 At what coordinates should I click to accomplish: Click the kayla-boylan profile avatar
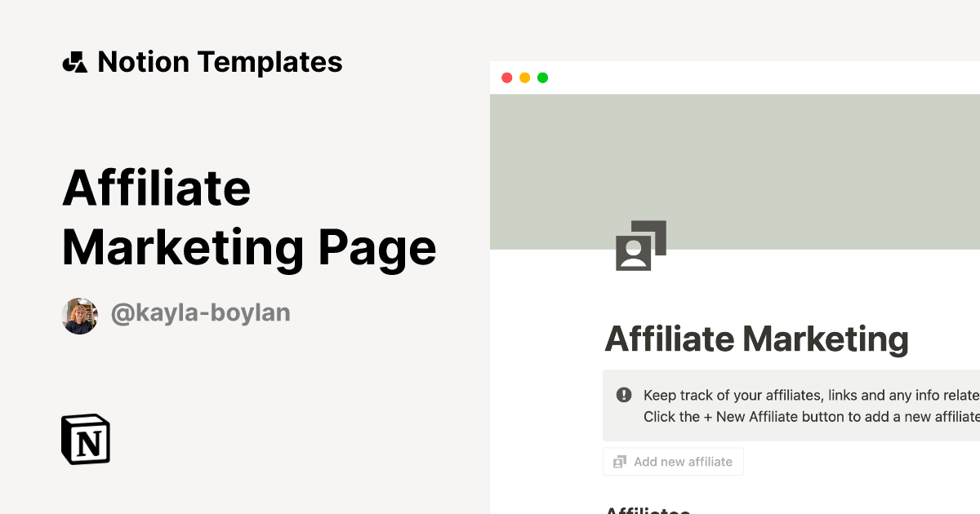(79, 316)
